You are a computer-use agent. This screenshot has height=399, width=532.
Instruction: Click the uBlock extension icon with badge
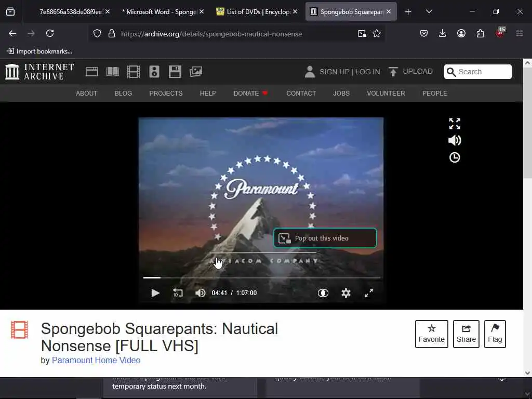coord(500,33)
